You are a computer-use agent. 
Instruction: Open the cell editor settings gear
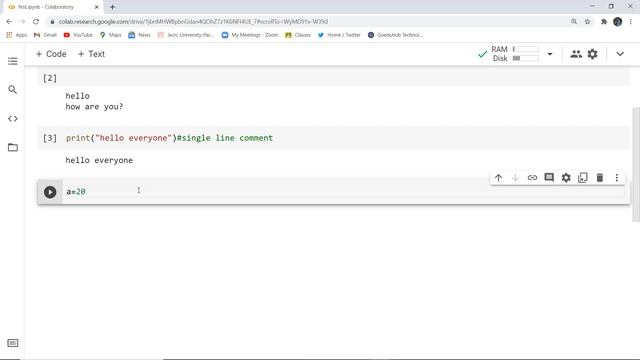(566, 178)
